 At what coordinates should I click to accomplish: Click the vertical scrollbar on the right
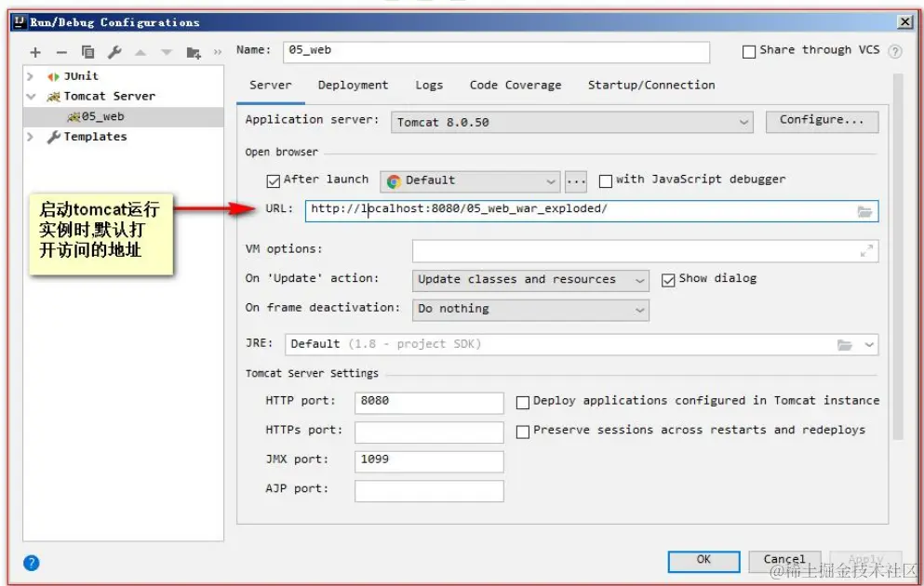[x=898, y=256]
